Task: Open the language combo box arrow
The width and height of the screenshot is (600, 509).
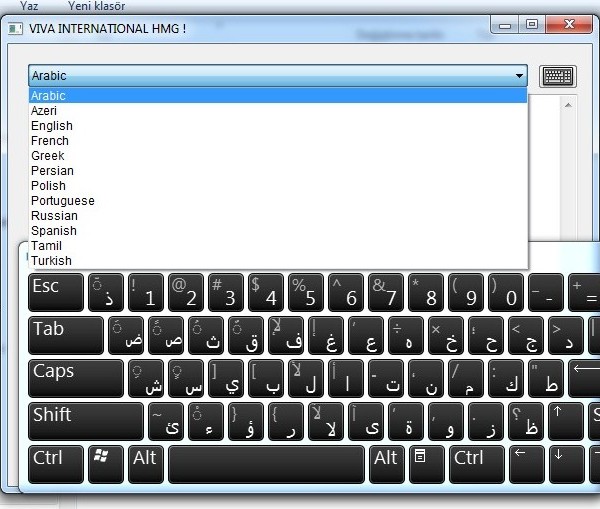Action: pos(519,75)
